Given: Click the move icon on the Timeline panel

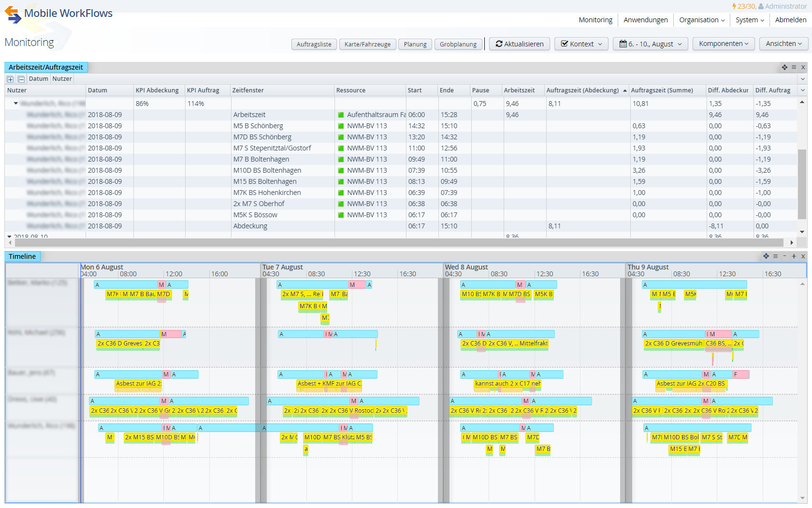Looking at the screenshot, I should [766, 256].
